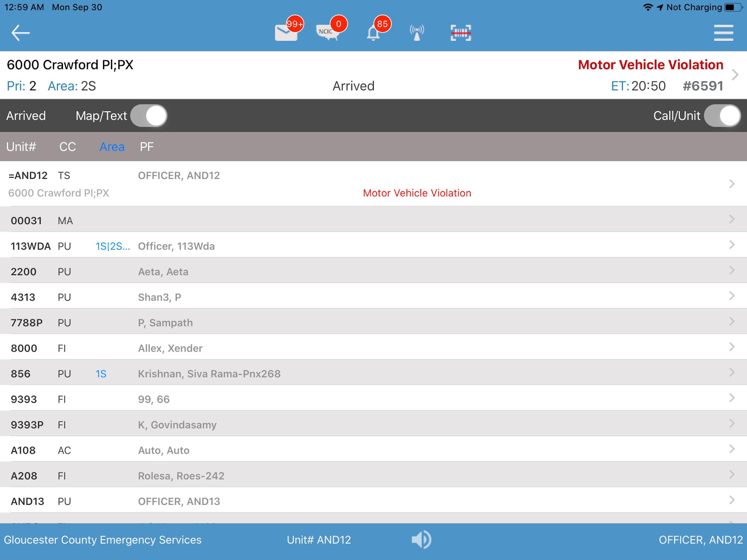The image size is (747, 560).
Task: Tap the radio tower signal icon
Action: click(417, 33)
